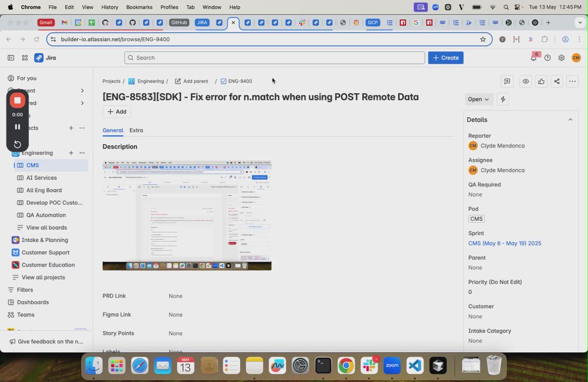The width and height of the screenshot is (588, 382).
Task: Open the Engineering breadcrumb link
Action: click(146, 81)
